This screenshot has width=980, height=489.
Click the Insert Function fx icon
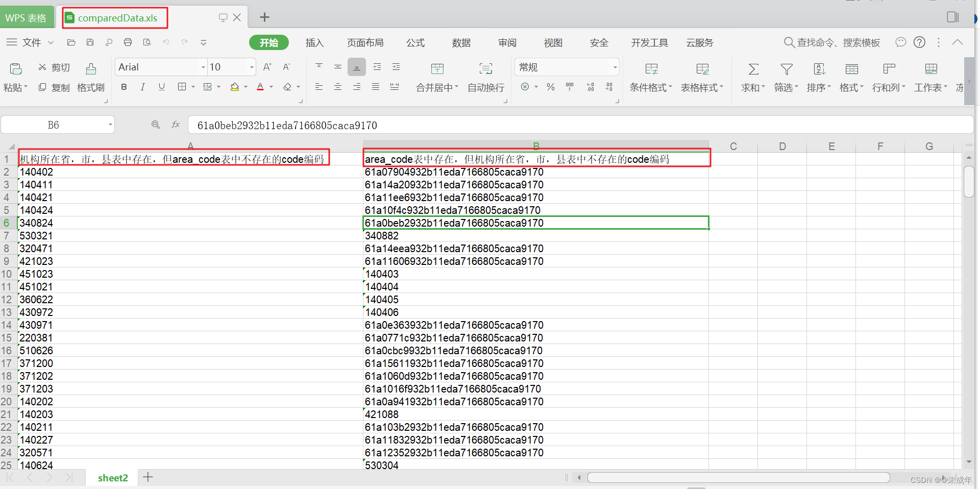point(176,125)
